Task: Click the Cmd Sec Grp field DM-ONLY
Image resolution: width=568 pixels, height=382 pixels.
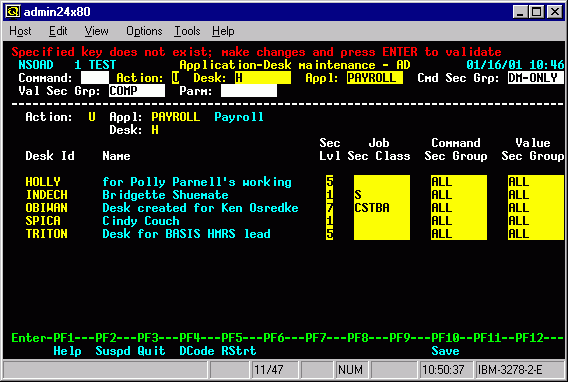Action: [x=536, y=77]
